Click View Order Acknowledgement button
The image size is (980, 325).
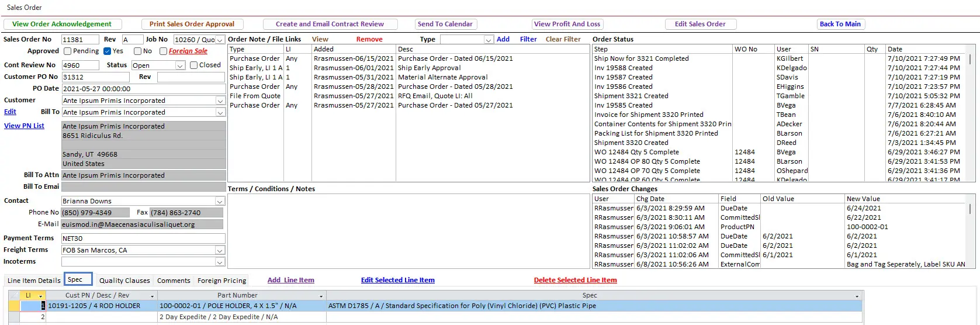click(62, 24)
